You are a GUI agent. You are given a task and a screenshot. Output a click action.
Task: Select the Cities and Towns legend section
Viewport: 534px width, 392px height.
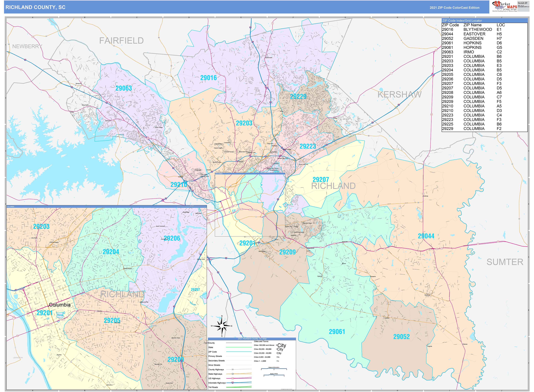(261, 341)
